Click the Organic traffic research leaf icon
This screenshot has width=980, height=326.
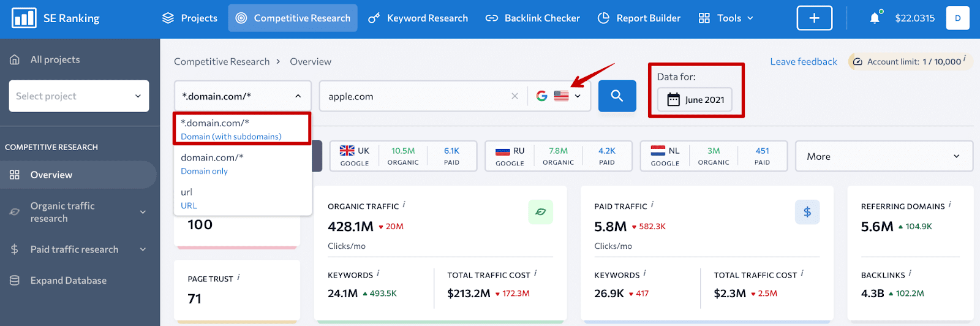tap(15, 212)
